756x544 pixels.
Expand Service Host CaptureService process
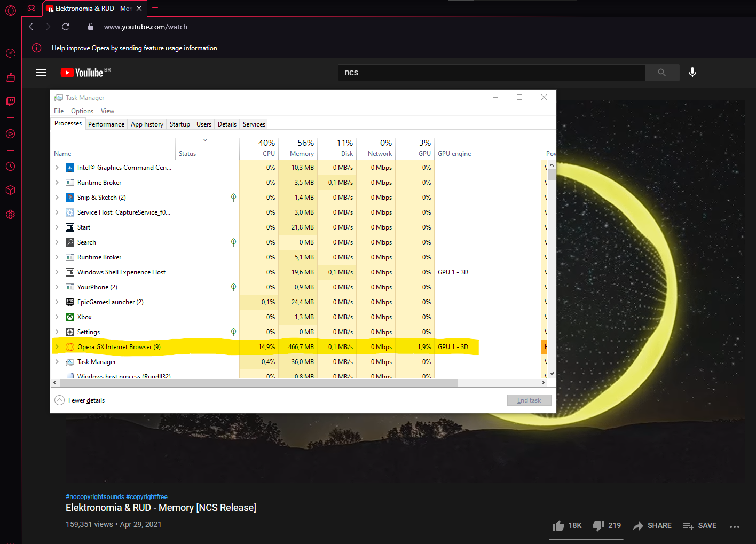57,212
